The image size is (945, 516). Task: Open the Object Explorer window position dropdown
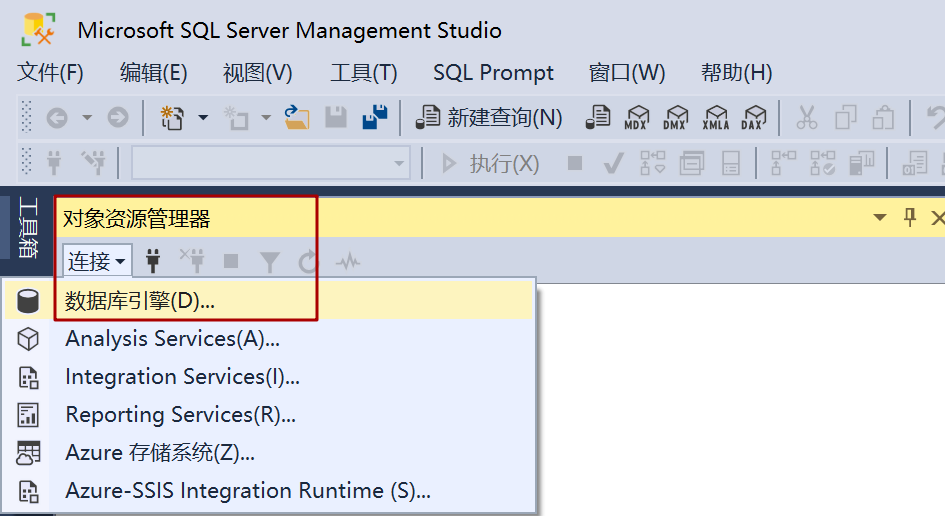(x=880, y=217)
